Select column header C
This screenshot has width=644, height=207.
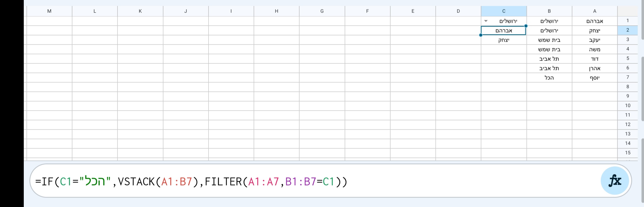[503, 11]
